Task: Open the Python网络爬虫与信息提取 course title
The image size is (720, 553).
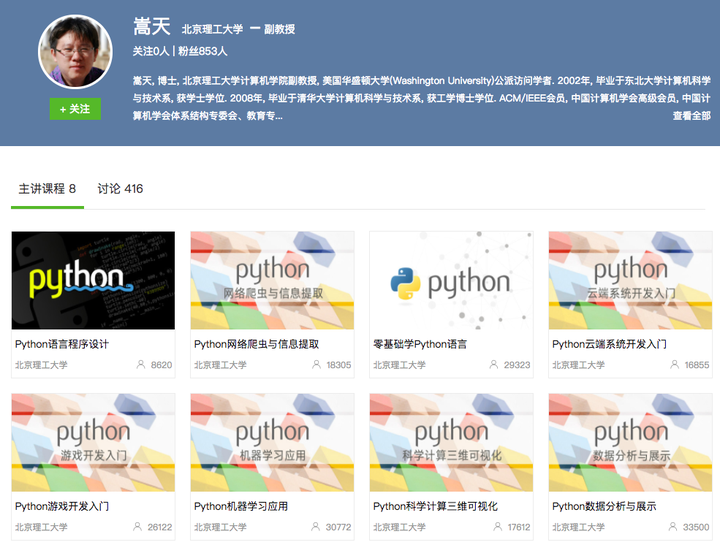Action: [x=256, y=344]
